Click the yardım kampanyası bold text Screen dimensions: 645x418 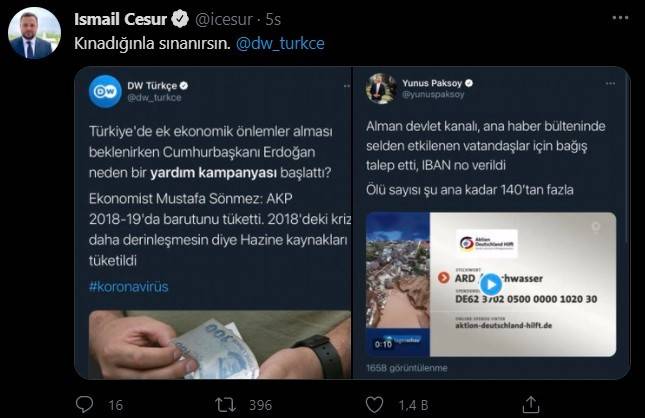click(213, 173)
